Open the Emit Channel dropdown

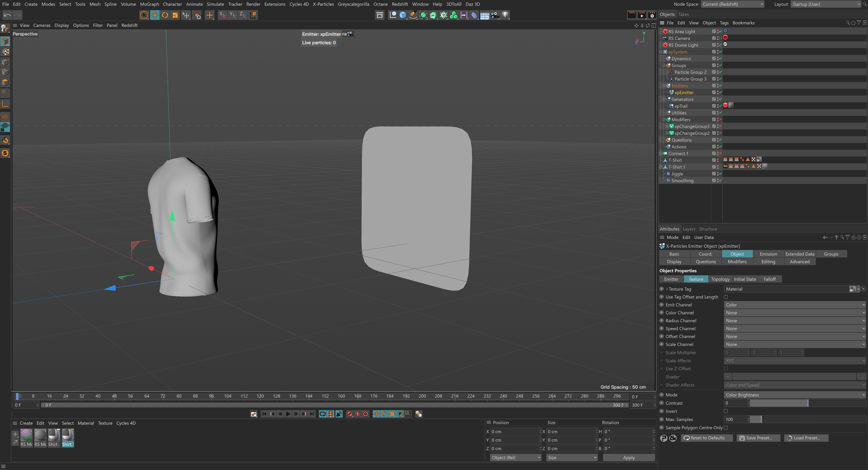click(795, 305)
